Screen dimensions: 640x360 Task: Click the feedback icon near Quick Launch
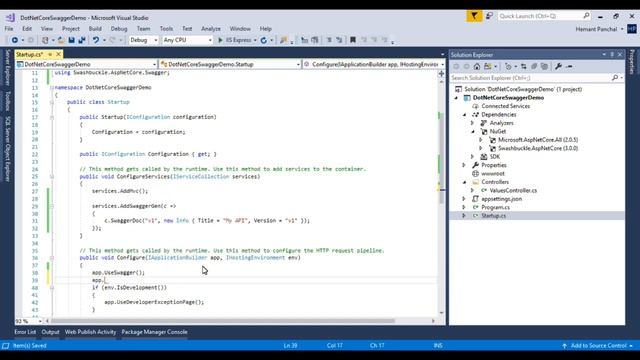[x=489, y=16]
